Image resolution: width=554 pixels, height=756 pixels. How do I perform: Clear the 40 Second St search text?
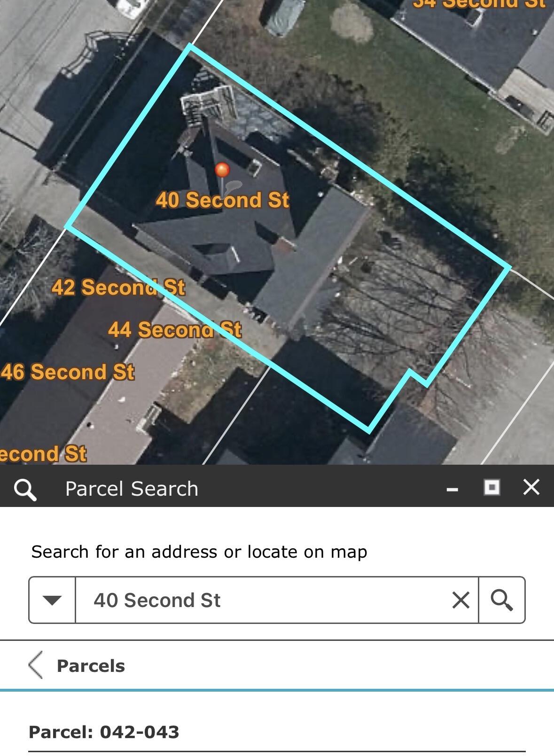pos(460,600)
